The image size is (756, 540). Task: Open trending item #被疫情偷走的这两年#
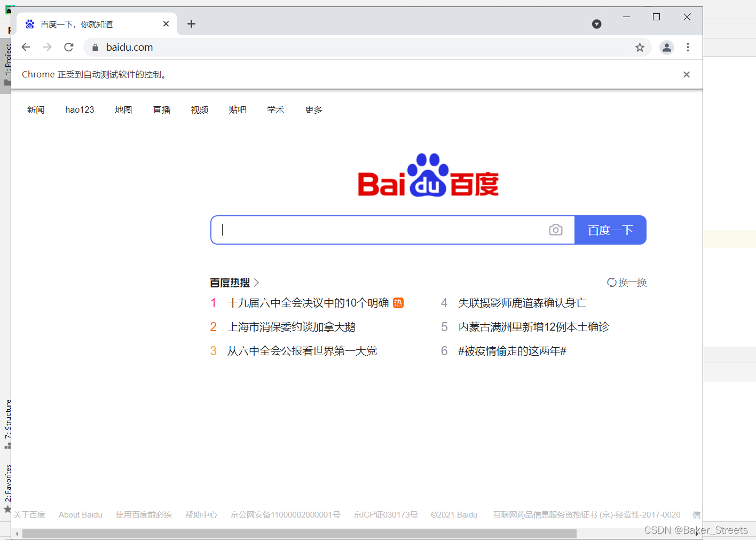click(512, 351)
